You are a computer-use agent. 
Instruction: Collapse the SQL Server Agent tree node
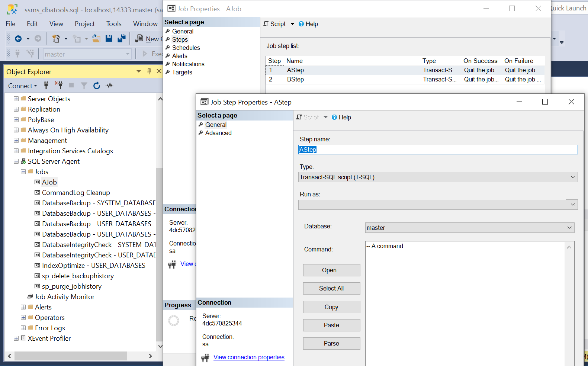click(16, 161)
